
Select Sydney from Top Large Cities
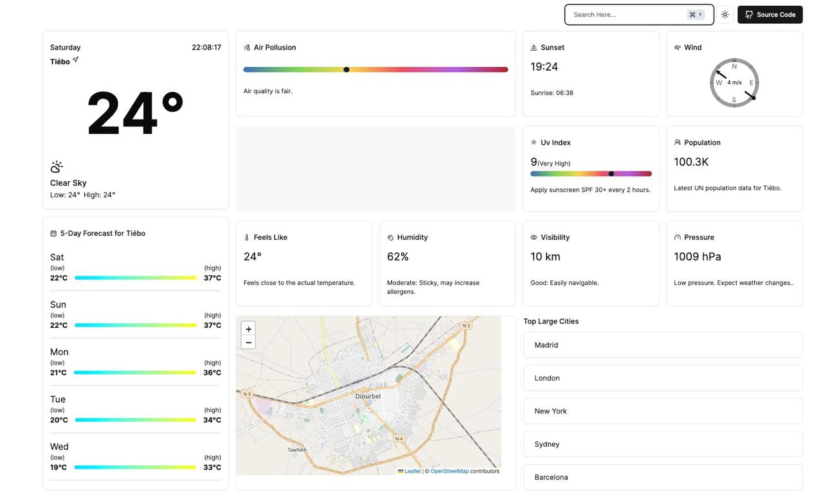point(663,444)
